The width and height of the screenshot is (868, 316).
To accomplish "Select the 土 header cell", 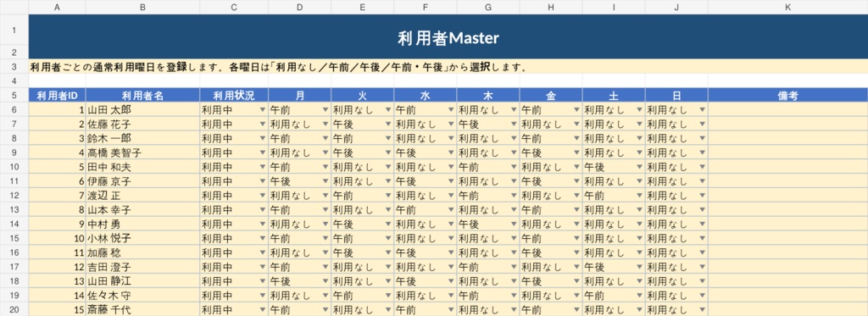I will click(614, 95).
